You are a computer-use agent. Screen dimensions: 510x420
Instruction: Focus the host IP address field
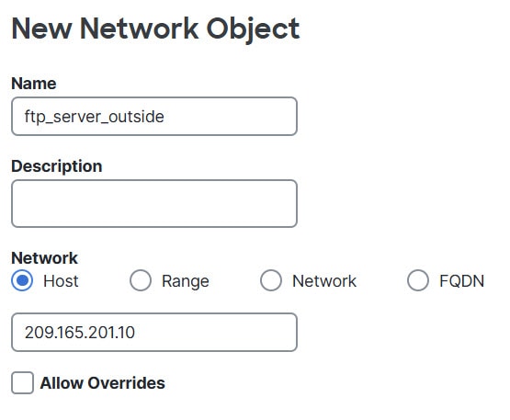pyautogui.click(x=154, y=332)
